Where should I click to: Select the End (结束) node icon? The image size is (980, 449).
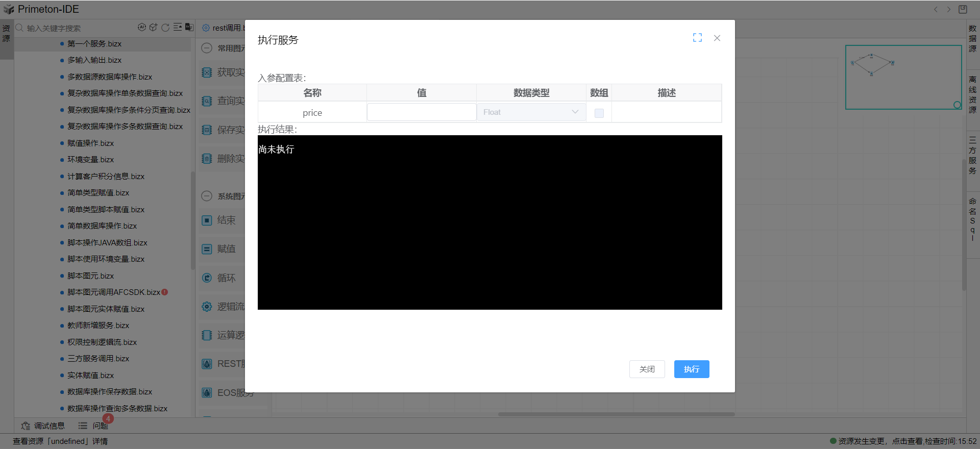pos(207,220)
